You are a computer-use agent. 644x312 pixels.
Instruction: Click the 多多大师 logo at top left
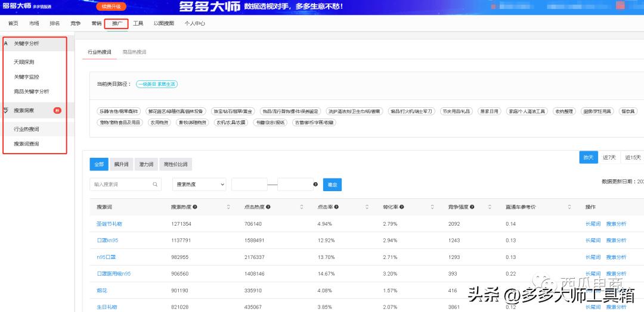tap(17, 6)
